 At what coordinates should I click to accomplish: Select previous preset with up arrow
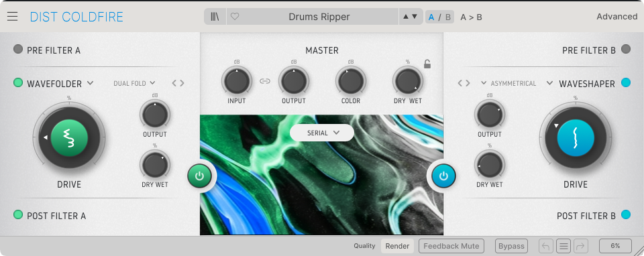[406, 17]
